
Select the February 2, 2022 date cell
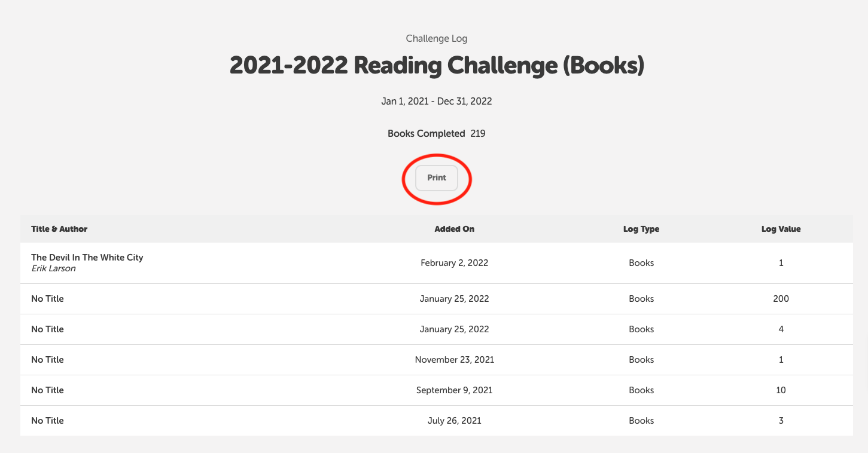pos(454,262)
